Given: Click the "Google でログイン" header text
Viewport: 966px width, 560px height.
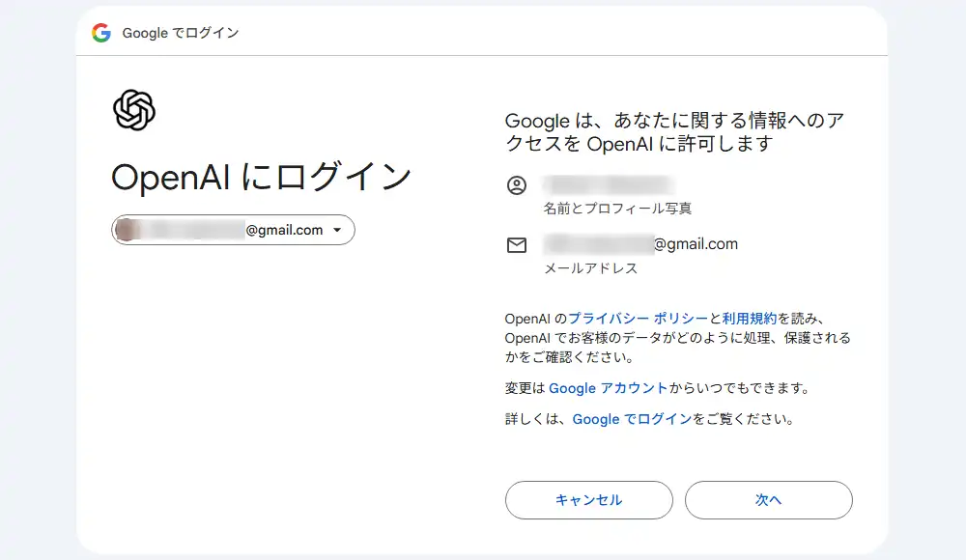Looking at the screenshot, I should coord(181,31).
